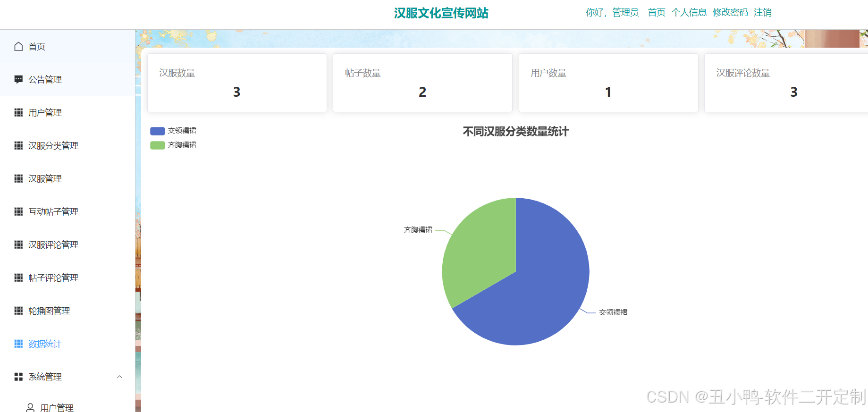Click the 帖子数量 statistic card
Screen dimensions: 868x412
point(422,83)
